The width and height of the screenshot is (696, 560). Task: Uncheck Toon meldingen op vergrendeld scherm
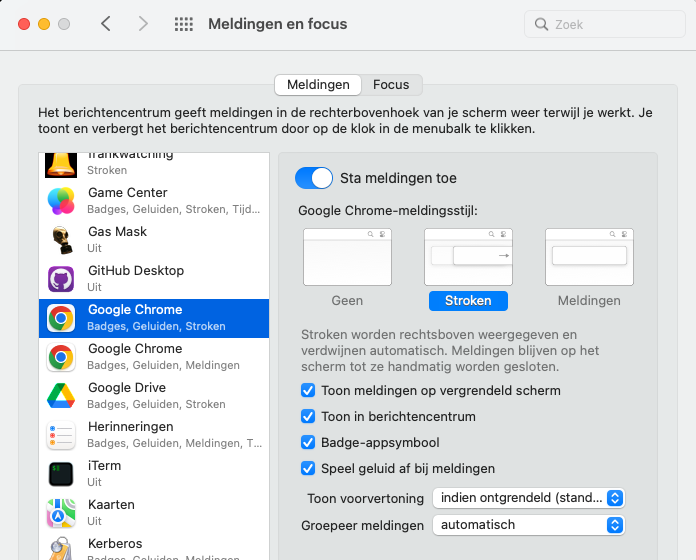point(308,390)
